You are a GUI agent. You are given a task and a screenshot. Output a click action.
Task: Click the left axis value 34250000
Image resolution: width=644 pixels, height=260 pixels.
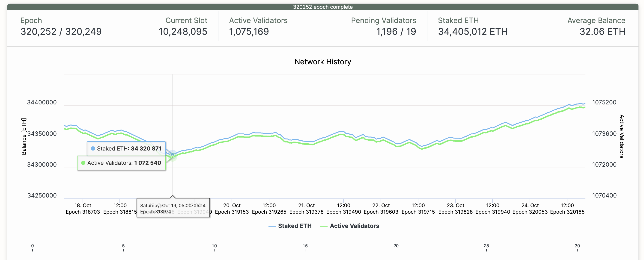pyautogui.click(x=42, y=195)
